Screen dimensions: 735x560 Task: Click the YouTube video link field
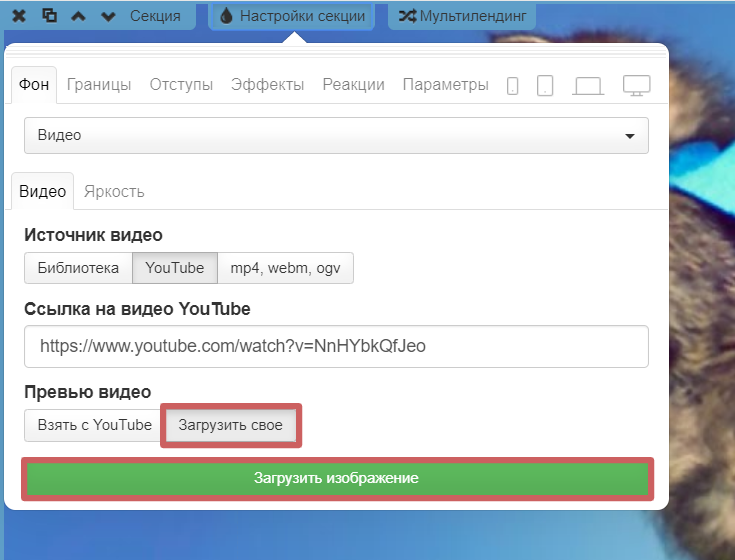click(x=336, y=347)
